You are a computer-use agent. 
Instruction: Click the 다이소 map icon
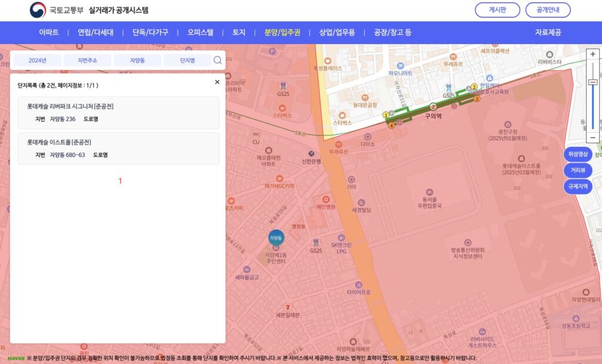tap(367, 137)
